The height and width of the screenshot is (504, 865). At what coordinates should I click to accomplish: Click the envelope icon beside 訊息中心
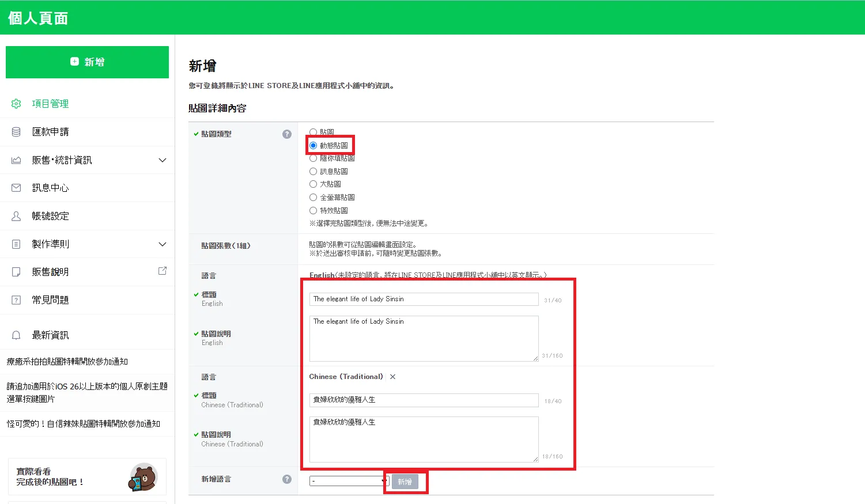coord(16,188)
